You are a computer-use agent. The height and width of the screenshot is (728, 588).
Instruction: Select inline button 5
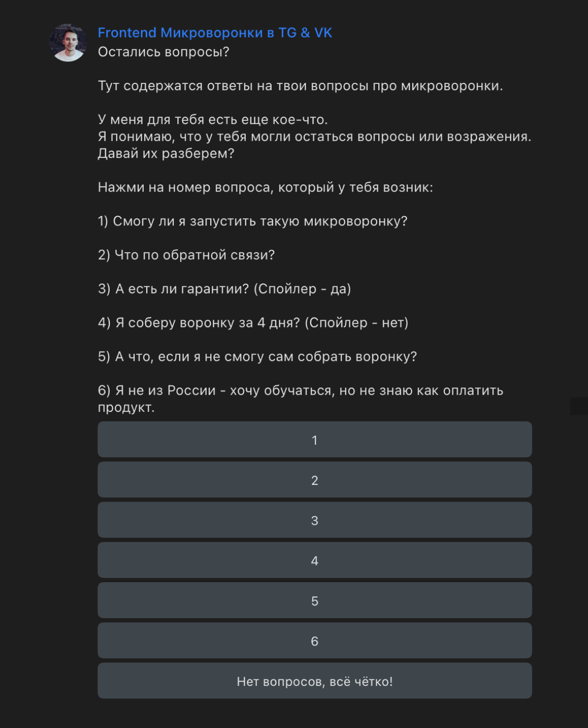coord(315,600)
